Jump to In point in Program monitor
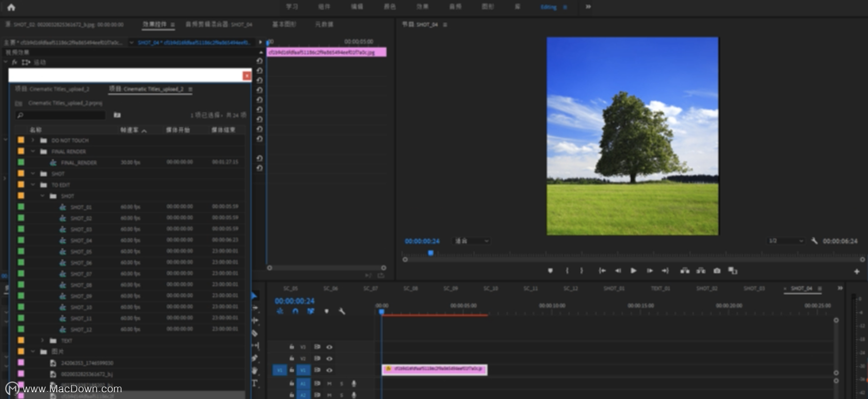The height and width of the screenshot is (399, 868). [602, 271]
